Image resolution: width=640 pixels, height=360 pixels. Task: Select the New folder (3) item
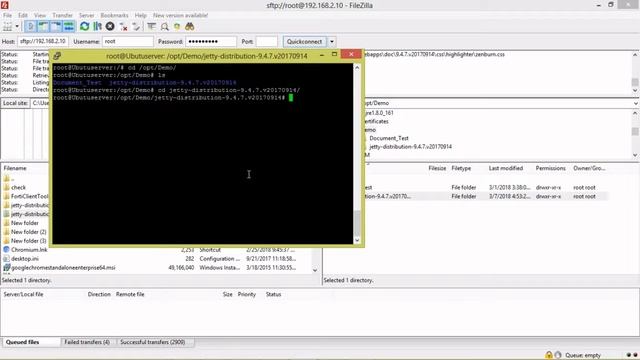point(29,241)
